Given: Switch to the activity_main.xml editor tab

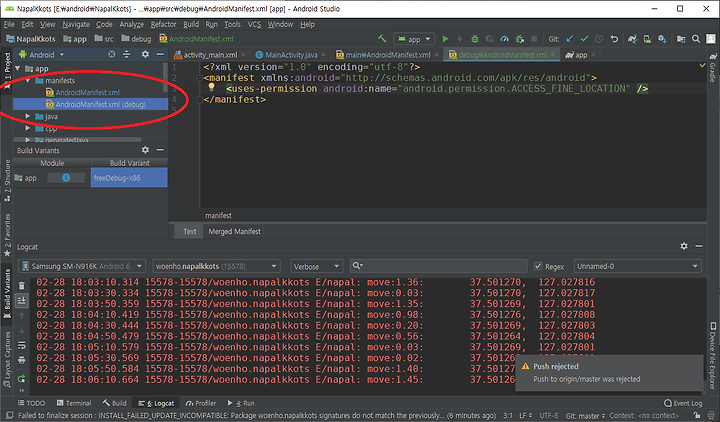Looking at the screenshot, I should pos(210,55).
